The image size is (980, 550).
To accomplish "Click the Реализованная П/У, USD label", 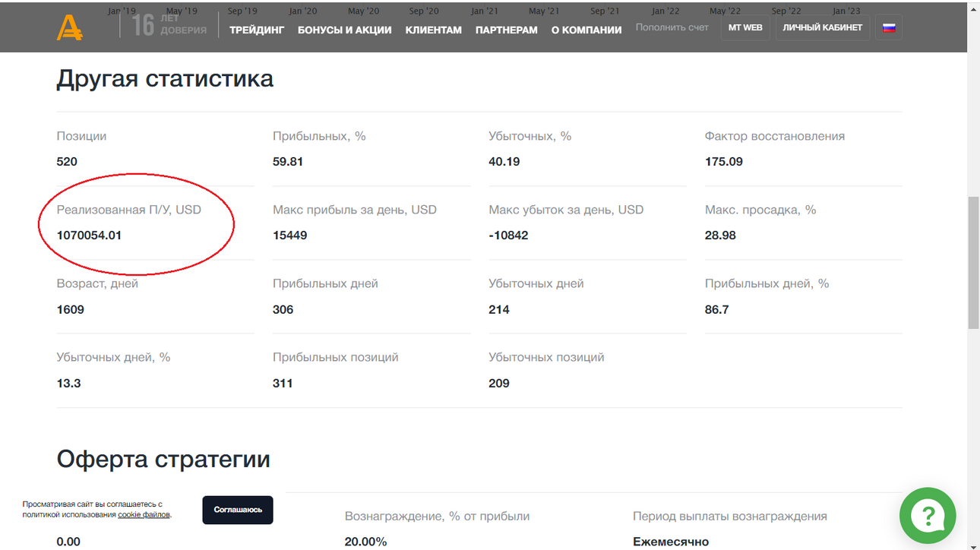I will [129, 210].
